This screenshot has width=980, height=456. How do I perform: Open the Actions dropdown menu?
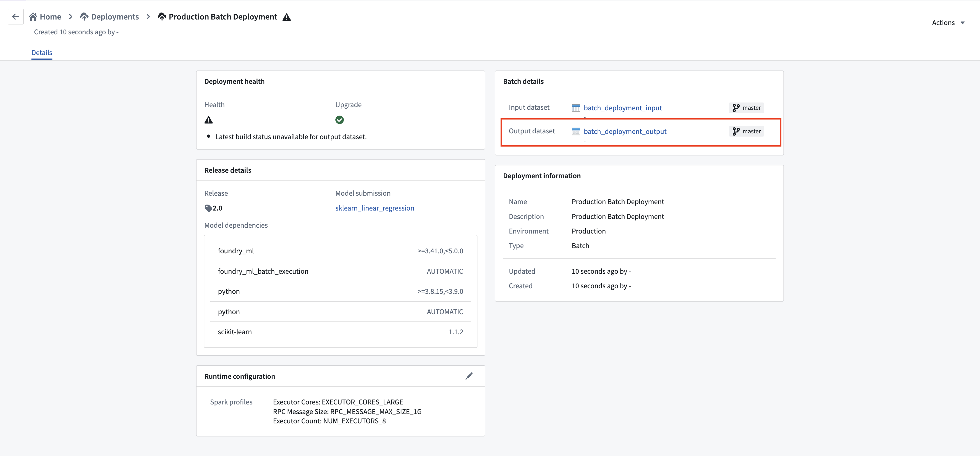tap(949, 23)
